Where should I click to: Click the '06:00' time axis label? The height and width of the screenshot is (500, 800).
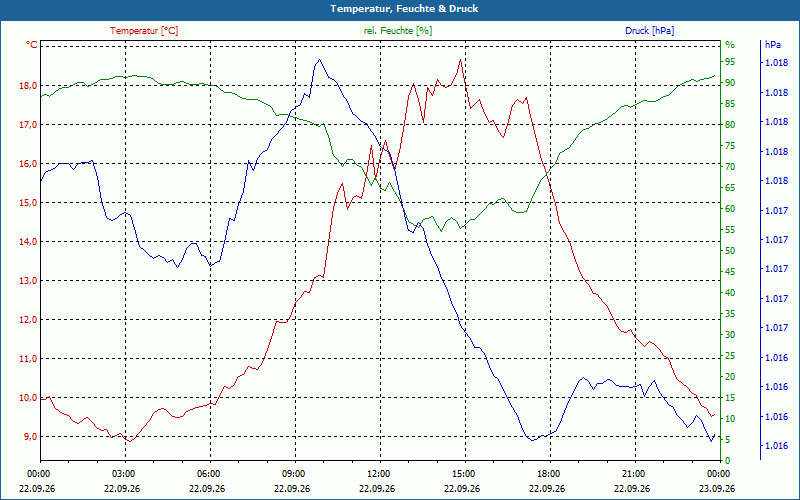[x=207, y=473]
